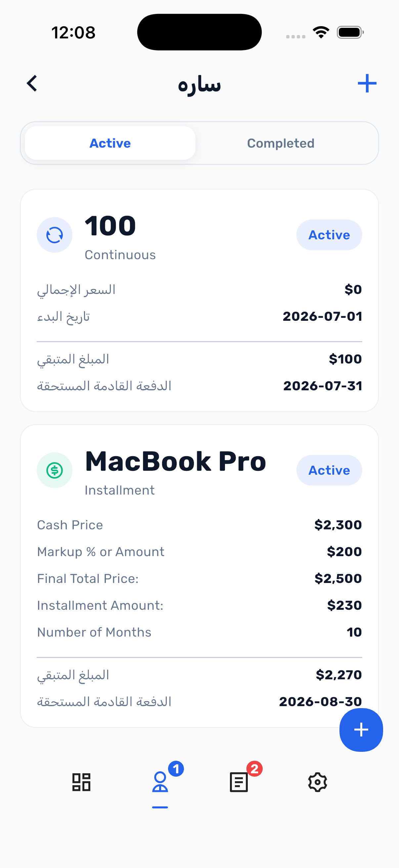Tap the page title ساره
The image size is (399, 868).
coord(199,84)
